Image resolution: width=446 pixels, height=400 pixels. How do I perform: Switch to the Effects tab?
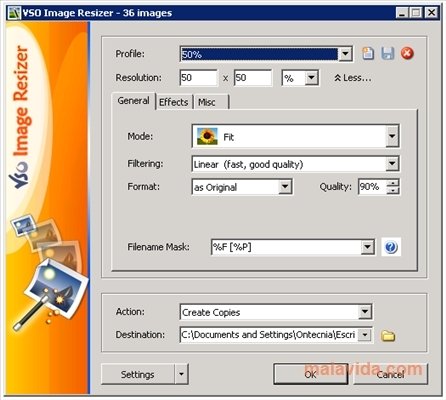coord(173,102)
